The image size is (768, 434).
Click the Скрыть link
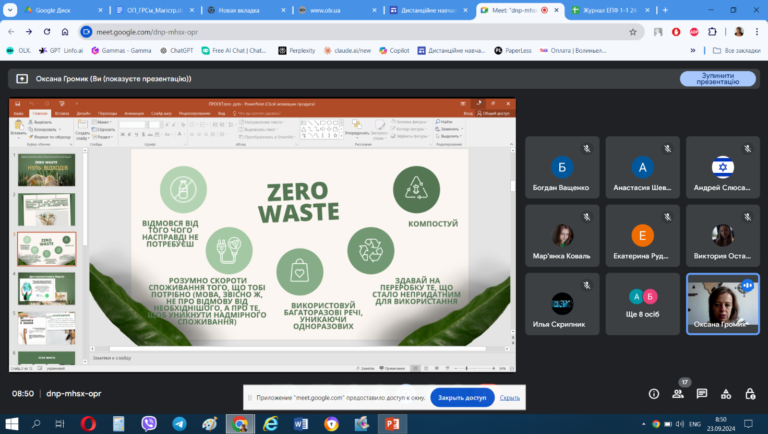(509, 398)
